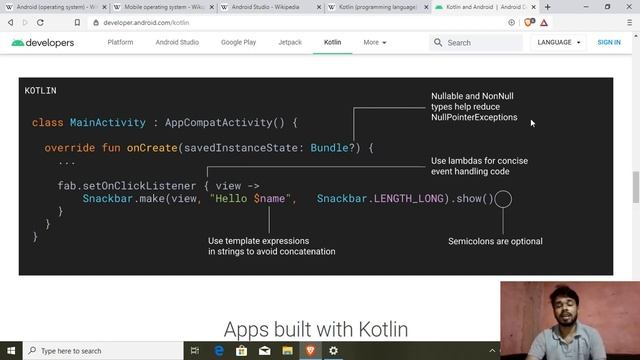
Task: Reload the page
Action: 40,23
